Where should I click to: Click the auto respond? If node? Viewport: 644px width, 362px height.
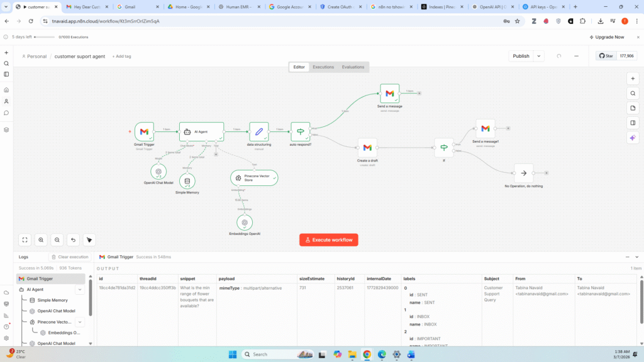click(x=300, y=132)
